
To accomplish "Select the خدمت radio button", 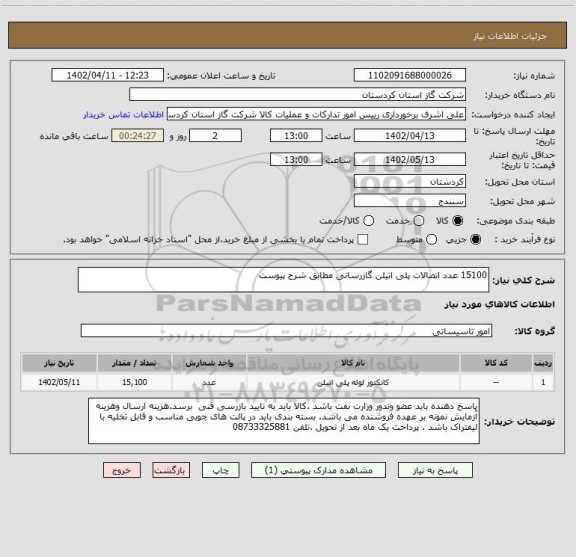I will (x=419, y=221).
